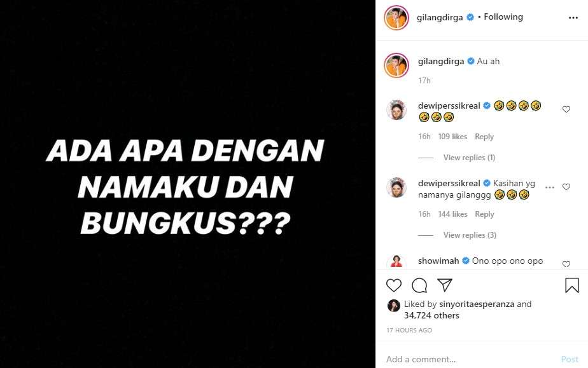Expand 'View replies (3)' thread

(470, 235)
